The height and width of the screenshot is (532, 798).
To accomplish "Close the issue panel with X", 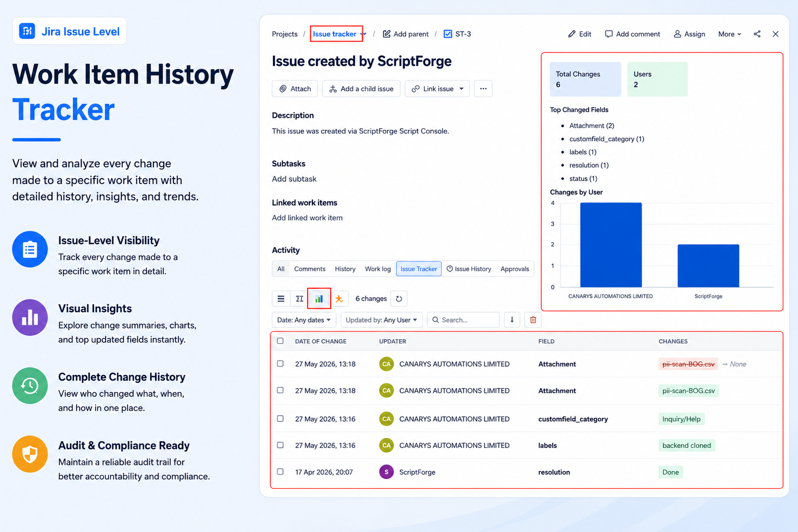I will pyautogui.click(x=776, y=34).
